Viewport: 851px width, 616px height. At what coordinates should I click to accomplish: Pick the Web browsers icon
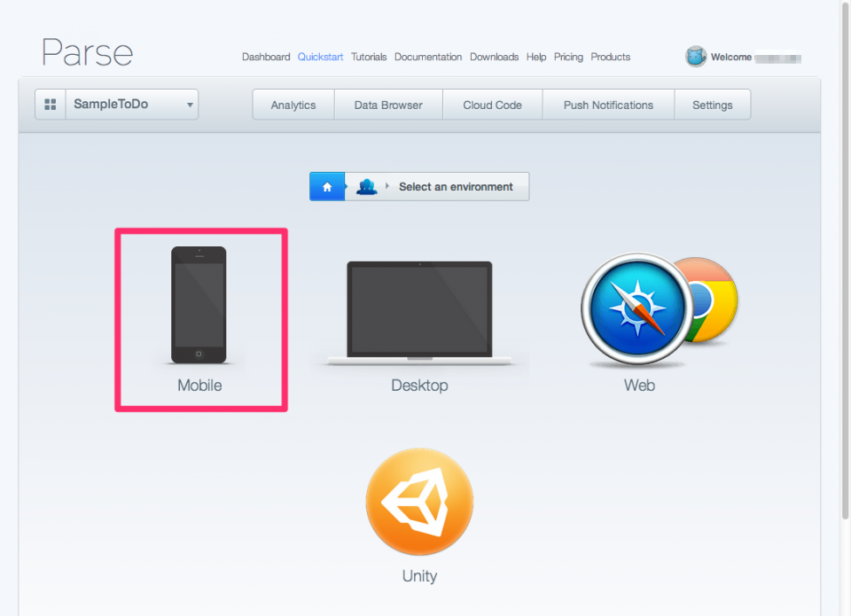tap(659, 309)
